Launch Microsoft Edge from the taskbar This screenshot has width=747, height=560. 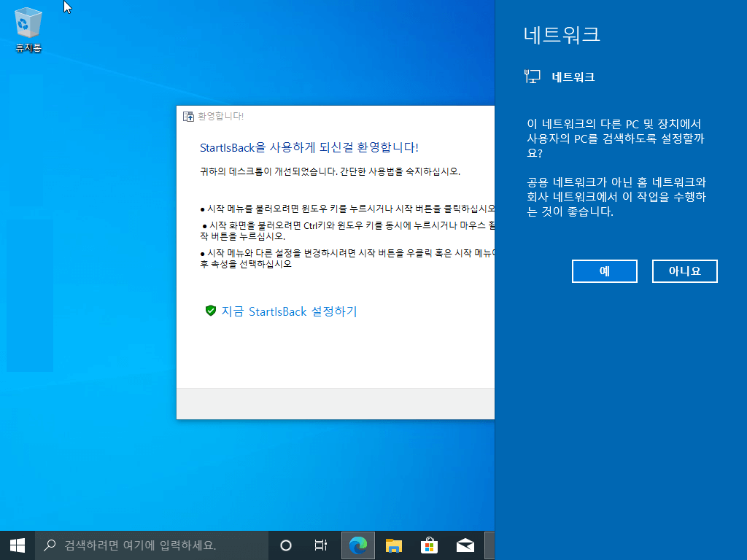(x=357, y=545)
